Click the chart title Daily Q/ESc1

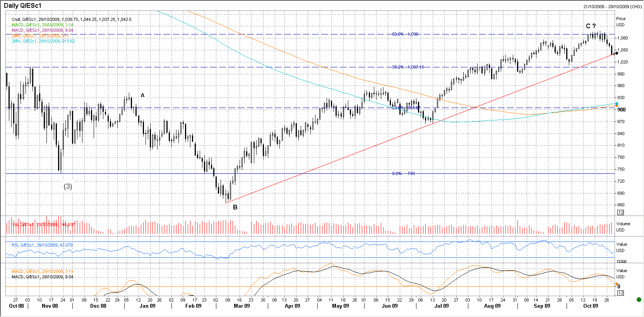coord(22,6)
